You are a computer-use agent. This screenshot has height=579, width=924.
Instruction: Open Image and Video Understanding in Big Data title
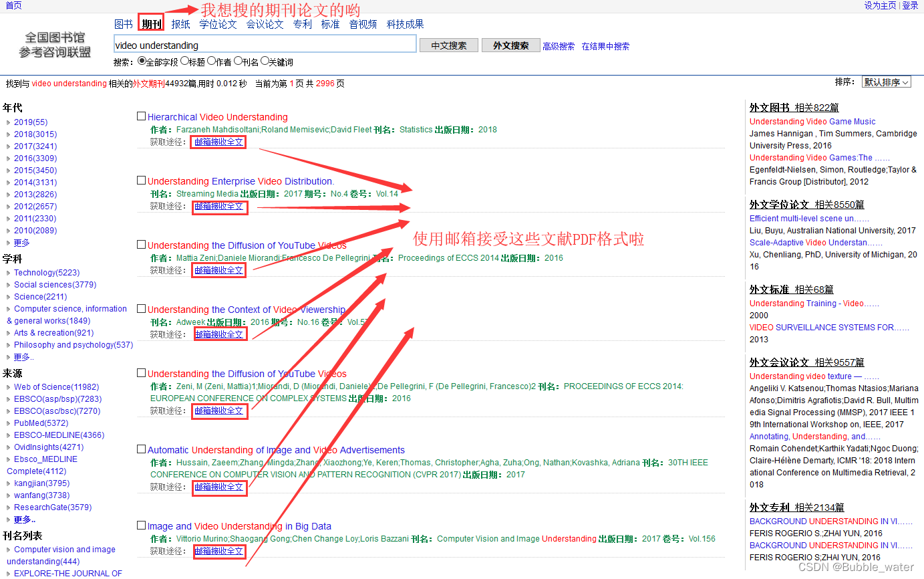coord(239,526)
